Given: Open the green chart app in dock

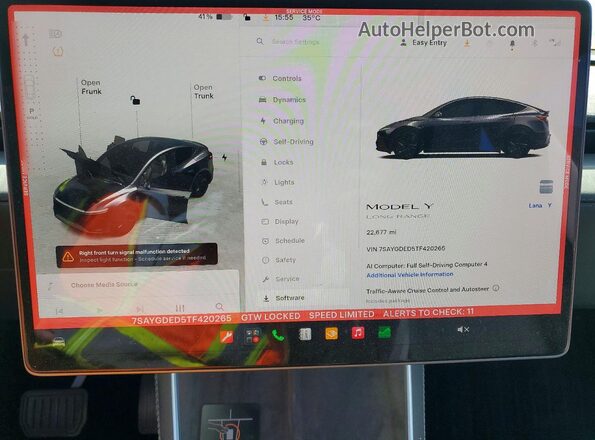Looking at the screenshot, I should pyautogui.click(x=384, y=332).
